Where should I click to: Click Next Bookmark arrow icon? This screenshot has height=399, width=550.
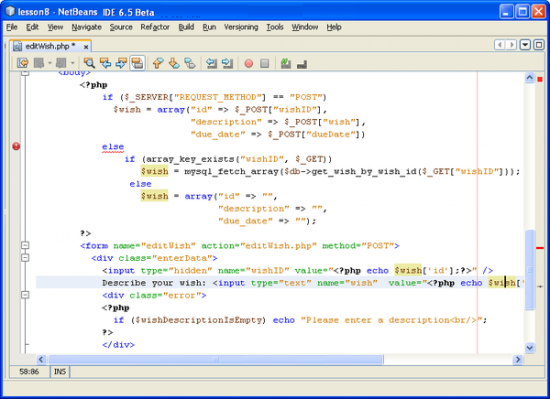click(174, 63)
